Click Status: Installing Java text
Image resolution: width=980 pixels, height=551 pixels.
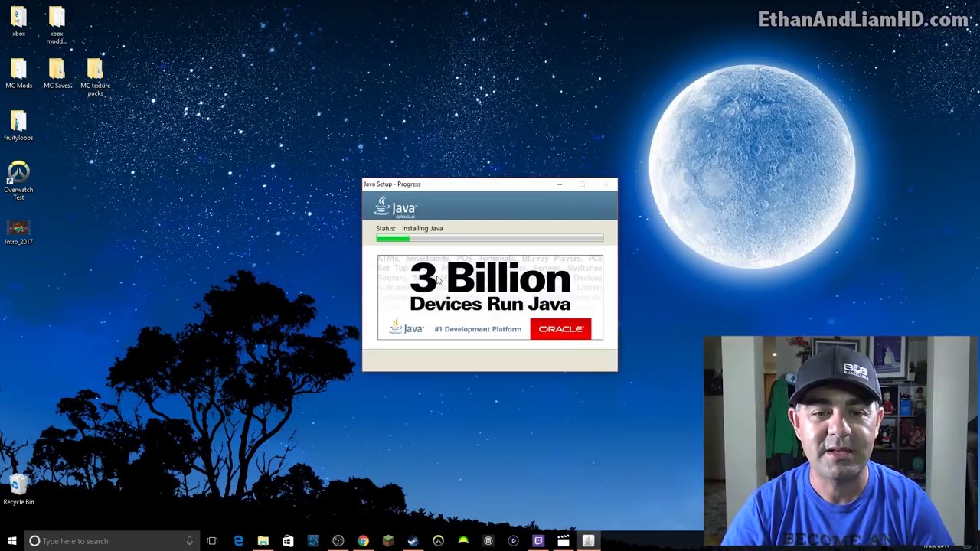click(410, 228)
